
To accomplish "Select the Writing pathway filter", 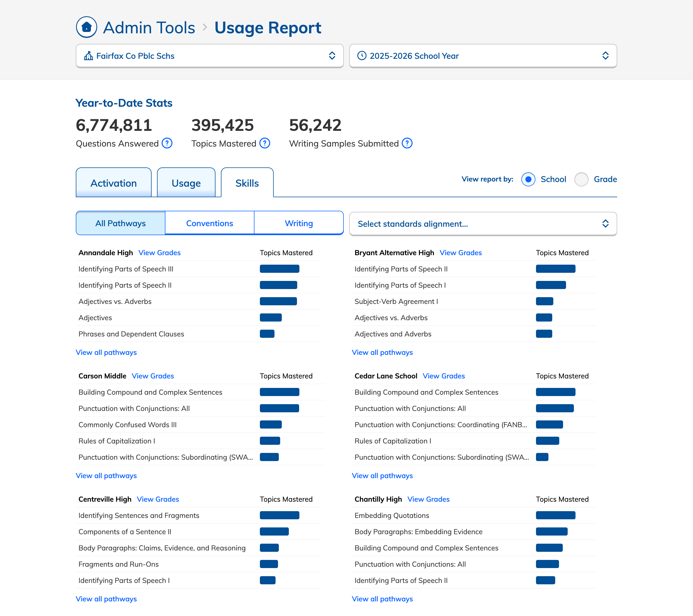I will tap(299, 223).
